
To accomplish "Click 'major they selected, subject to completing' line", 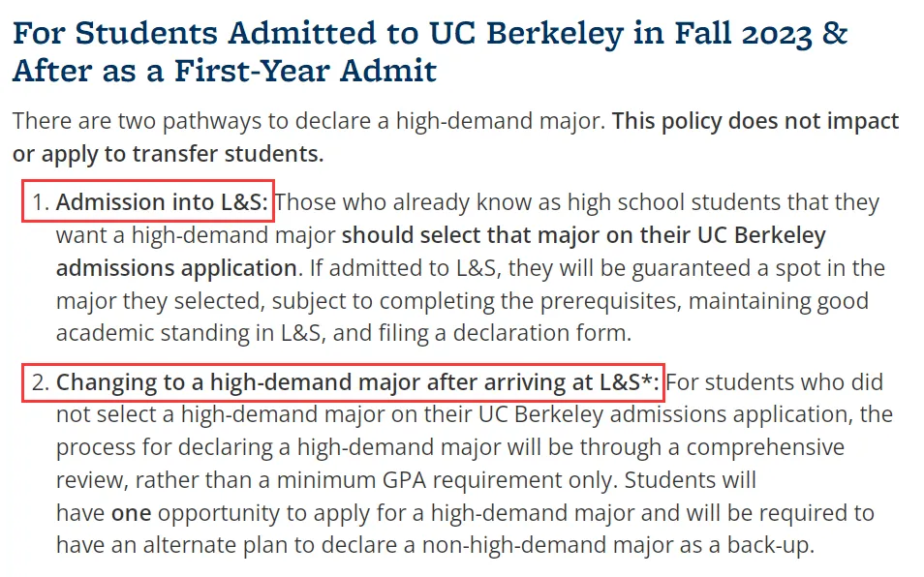I will (x=462, y=301).
